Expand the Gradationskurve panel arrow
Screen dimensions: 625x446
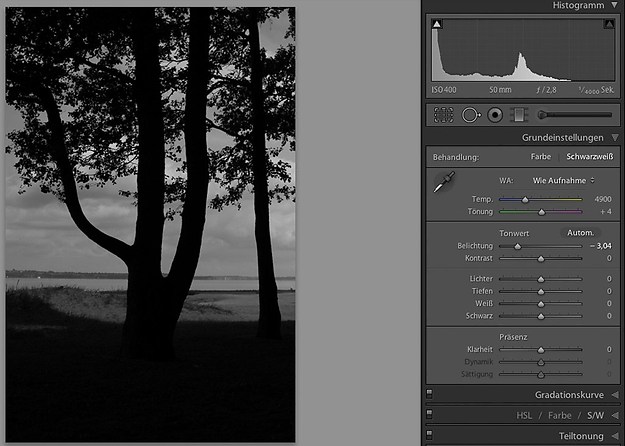pyautogui.click(x=614, y=394)
